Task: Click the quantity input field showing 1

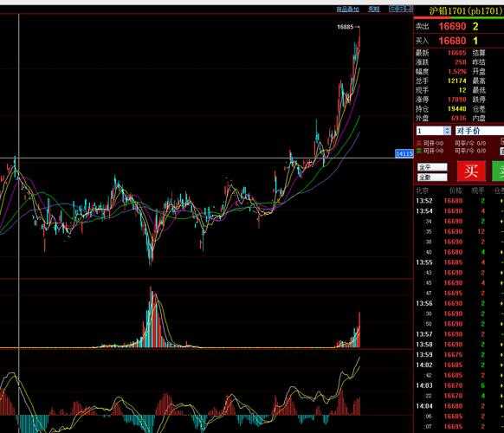Action: (x=430, y=131)
